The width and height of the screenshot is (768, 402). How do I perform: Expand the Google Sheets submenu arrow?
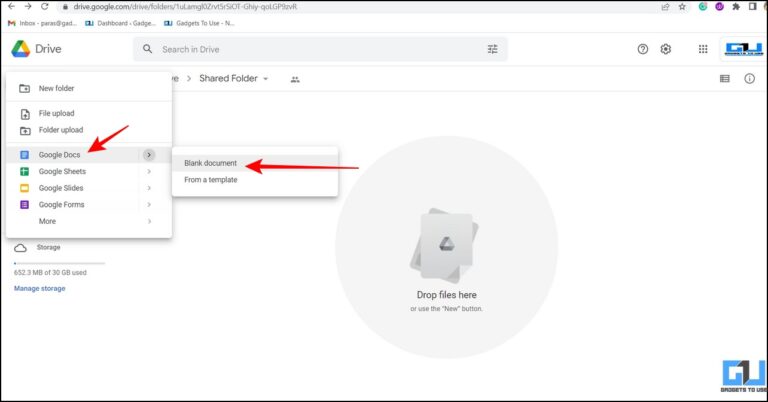(149, 171)
